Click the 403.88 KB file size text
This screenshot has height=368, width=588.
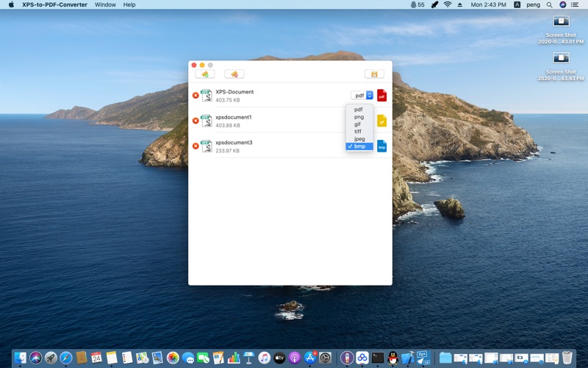pyautogui.click(x=228, y=125)
